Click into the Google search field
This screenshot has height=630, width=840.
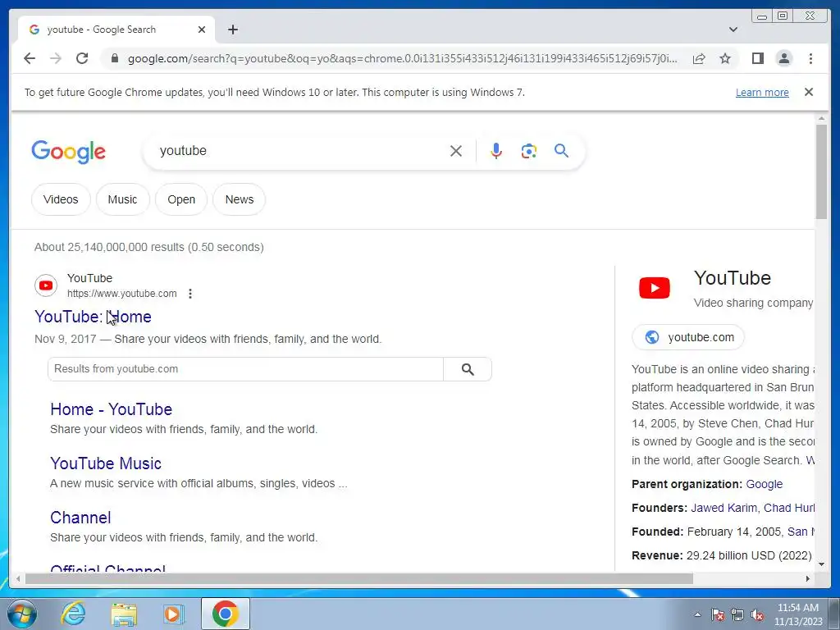click(x=300, y=151)
